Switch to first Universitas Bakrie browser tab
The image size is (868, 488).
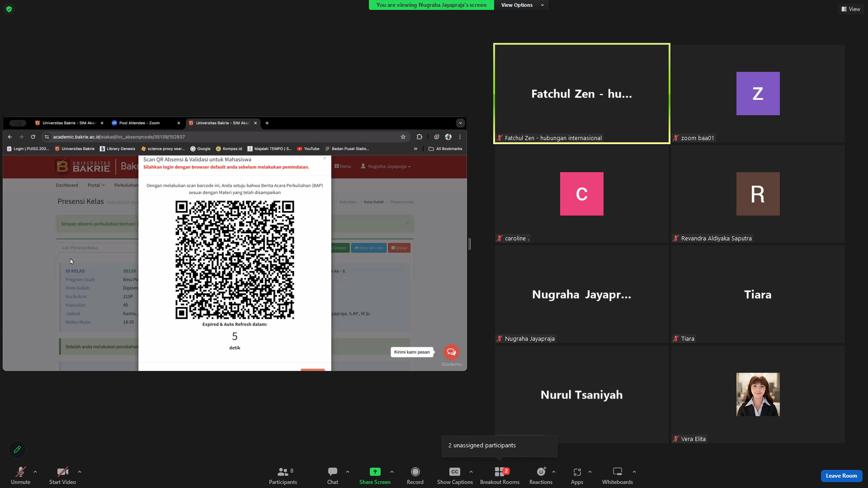pyautogui.click(x=69, y=123)
